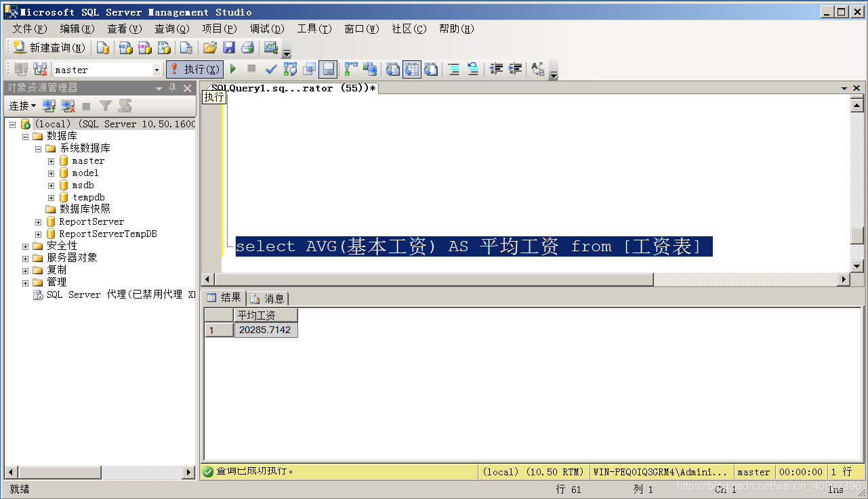Click the Cancel Executing Query stop icon
The height and width of the screenshot is (499, 868).
251,69
